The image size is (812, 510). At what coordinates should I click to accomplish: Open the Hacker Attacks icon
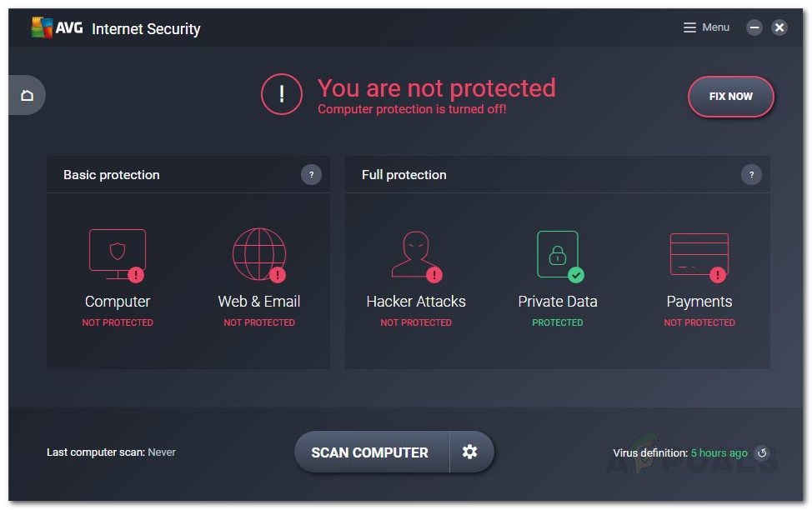[416, 254]
